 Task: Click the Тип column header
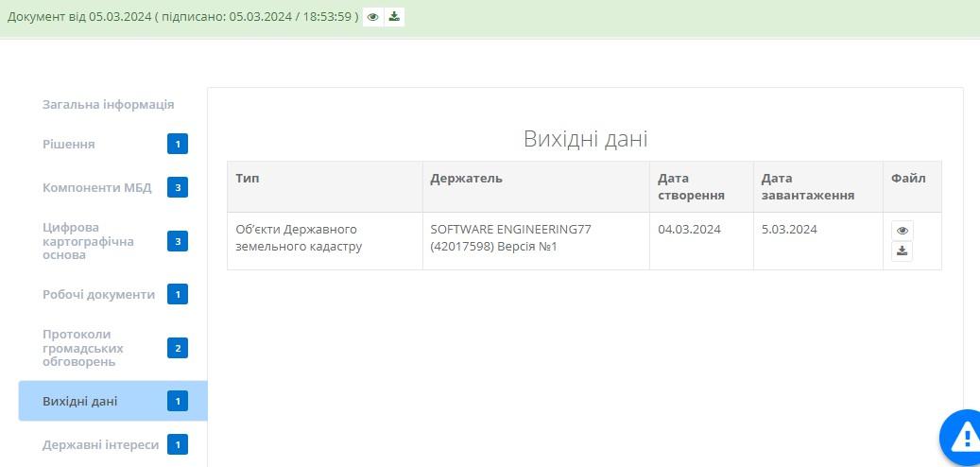coord(248,179)
